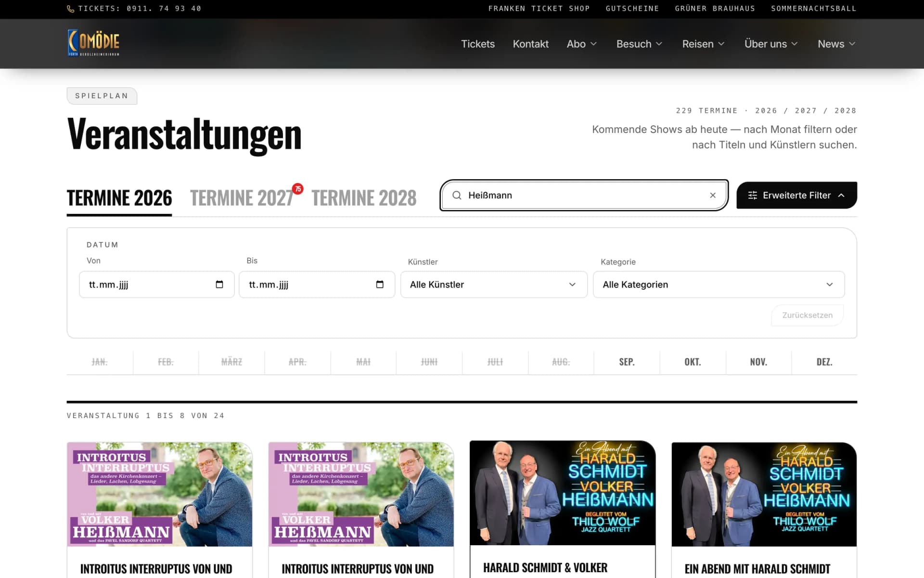The height and width of the screenshot is (578, 924).
Task: Click the Zurücksetzen button
Action: (x=807, y=315)
